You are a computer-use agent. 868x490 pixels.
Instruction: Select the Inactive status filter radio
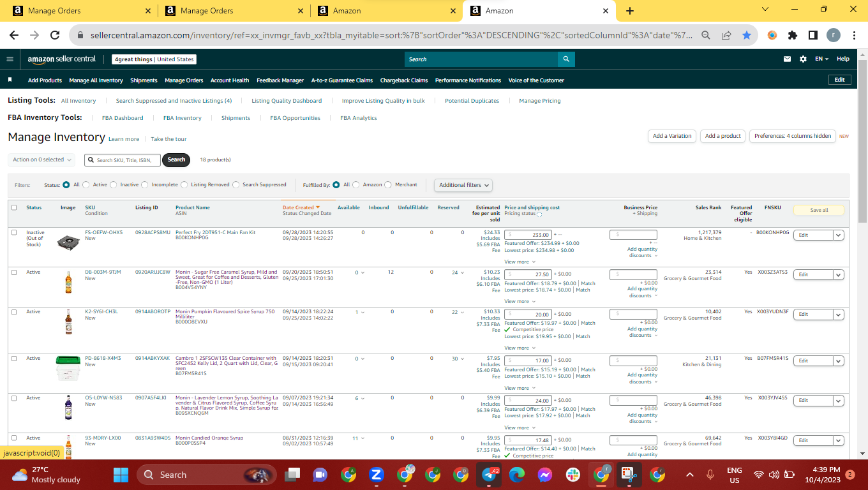point(114,185)
